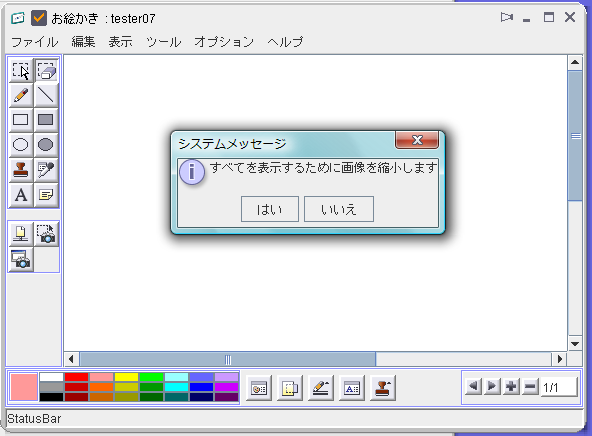Open the ファイル menu
The width and height of the screenshot is (592, 436).
[x=34, y=42]
